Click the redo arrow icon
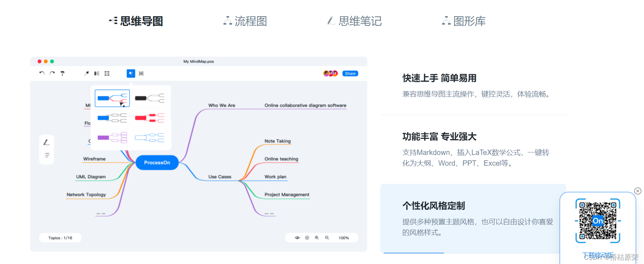The height and width of the screenshot is (264, 644). coord(52,73)
